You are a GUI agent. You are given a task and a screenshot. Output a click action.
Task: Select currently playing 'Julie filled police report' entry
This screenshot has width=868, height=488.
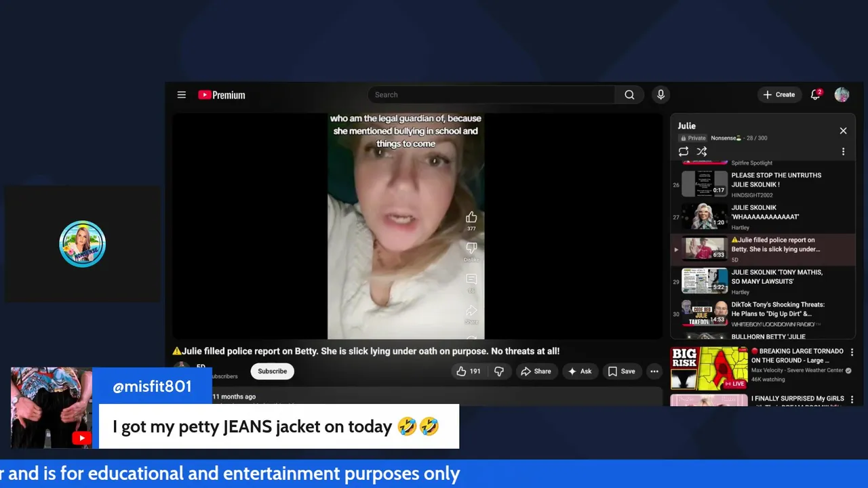763,249
